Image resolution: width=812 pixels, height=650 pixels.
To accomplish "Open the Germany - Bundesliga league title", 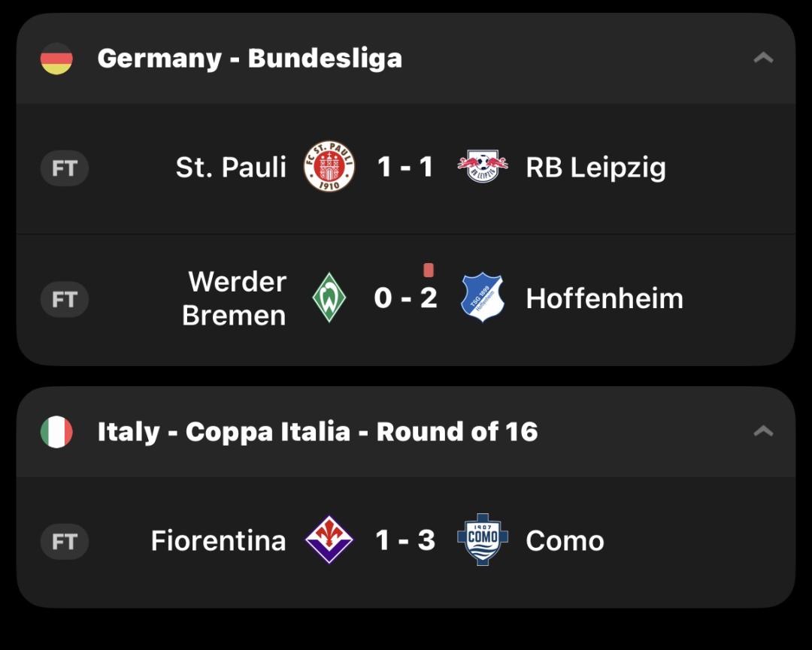I will click(250, 59).
